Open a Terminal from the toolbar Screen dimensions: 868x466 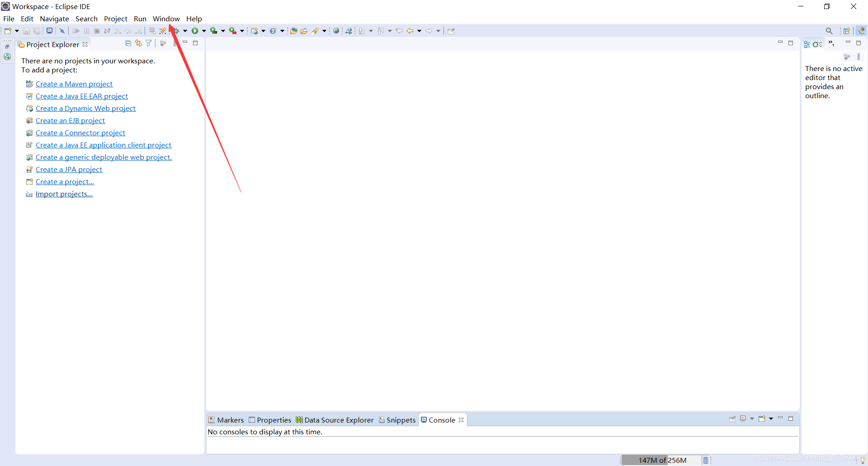pos(49,31)
